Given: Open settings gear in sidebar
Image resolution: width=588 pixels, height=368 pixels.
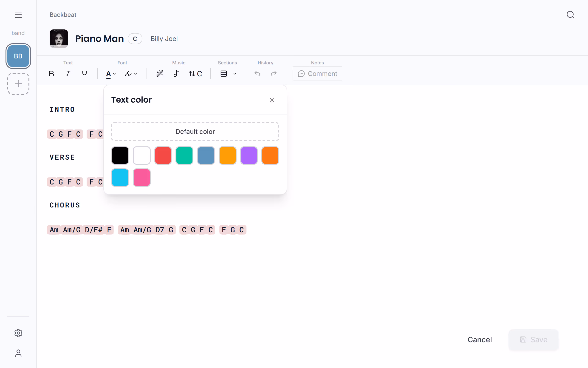Looking at the screenshot, I should (x=18, y=333).
